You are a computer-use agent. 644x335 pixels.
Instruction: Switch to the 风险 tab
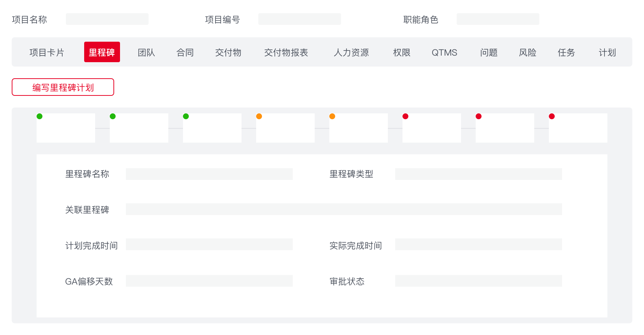coord(528,52)
